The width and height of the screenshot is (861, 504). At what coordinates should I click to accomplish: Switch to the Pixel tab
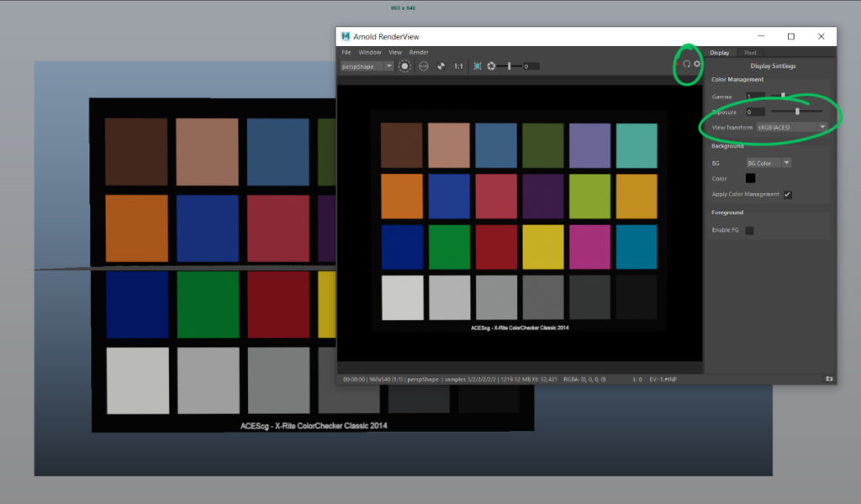[x=750, y=53]
